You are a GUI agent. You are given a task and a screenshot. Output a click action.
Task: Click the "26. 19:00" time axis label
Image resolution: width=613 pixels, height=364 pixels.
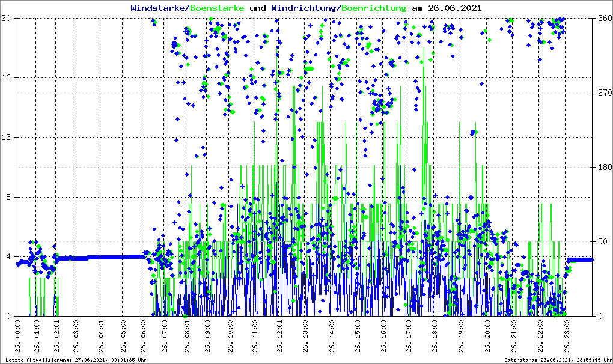pyautogui.click(x=461, y=336)
